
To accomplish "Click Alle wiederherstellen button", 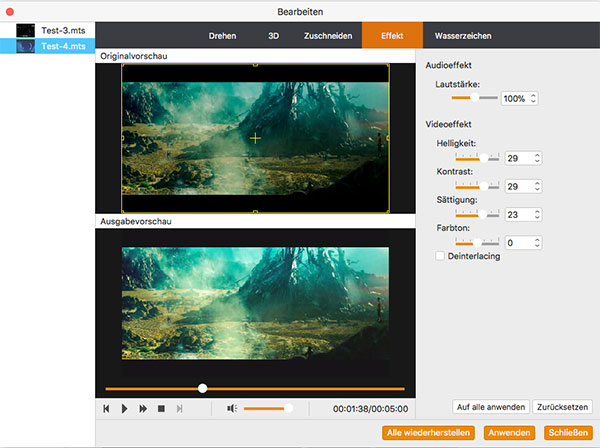I will point(428,433).
